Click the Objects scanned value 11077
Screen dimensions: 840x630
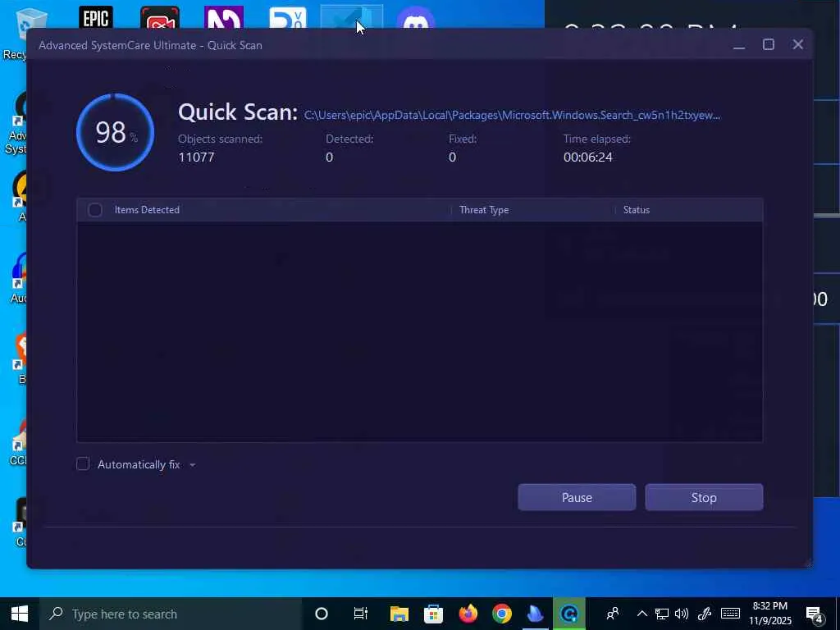point(196,157)
